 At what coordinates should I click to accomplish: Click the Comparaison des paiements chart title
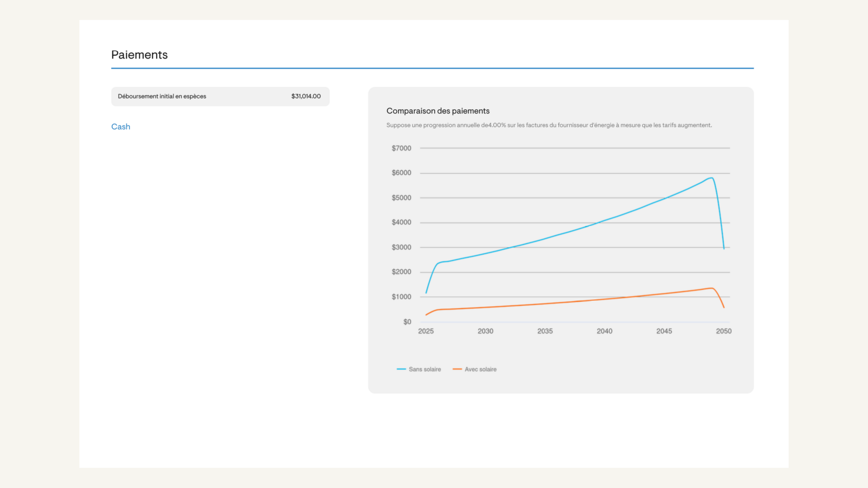438,111
